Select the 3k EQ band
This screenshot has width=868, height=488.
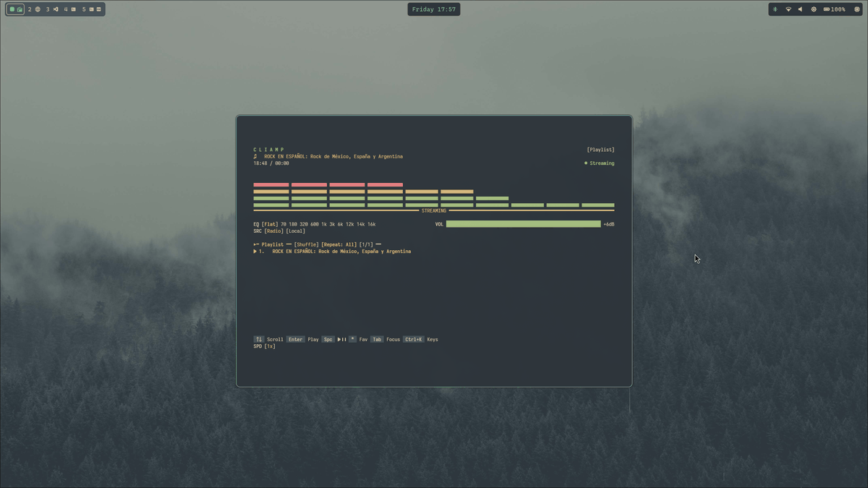click(332, 224)
